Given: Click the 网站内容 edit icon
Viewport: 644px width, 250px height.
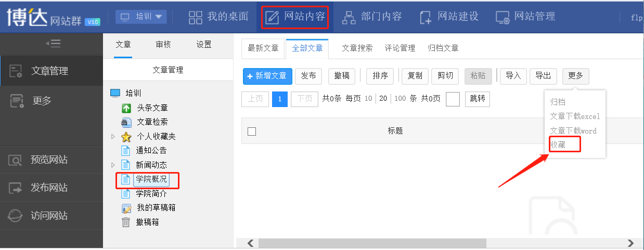Looking at the screenshot, I should click(272, 17).
